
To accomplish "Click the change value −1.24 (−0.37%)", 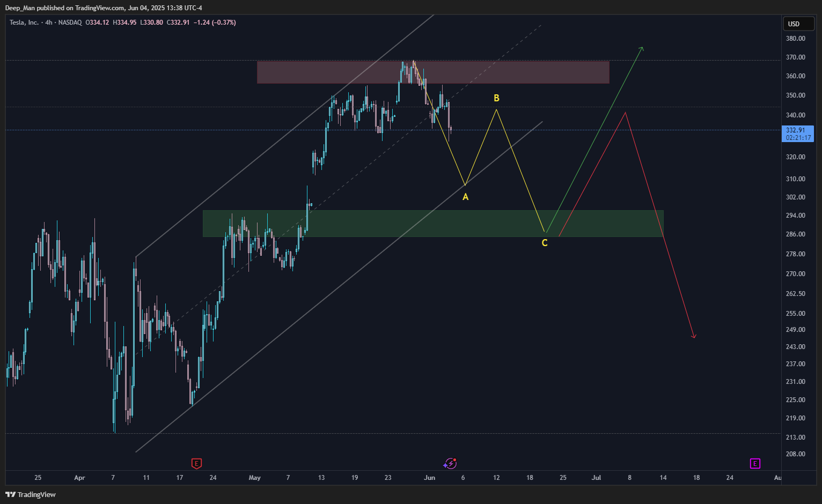I will pyautogui.click(x=215, y=23).
